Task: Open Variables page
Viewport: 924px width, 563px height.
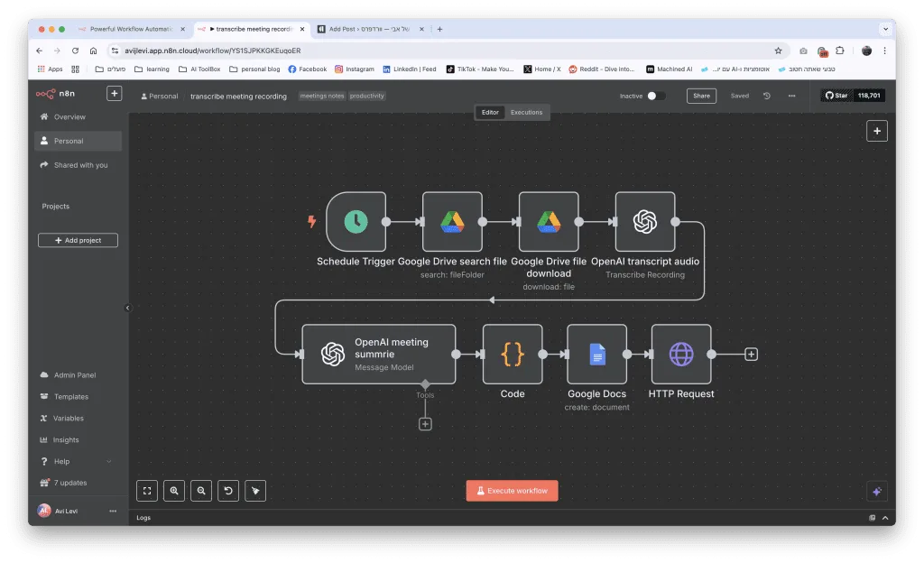Action: pyautogui.click(x=78, y=418)
